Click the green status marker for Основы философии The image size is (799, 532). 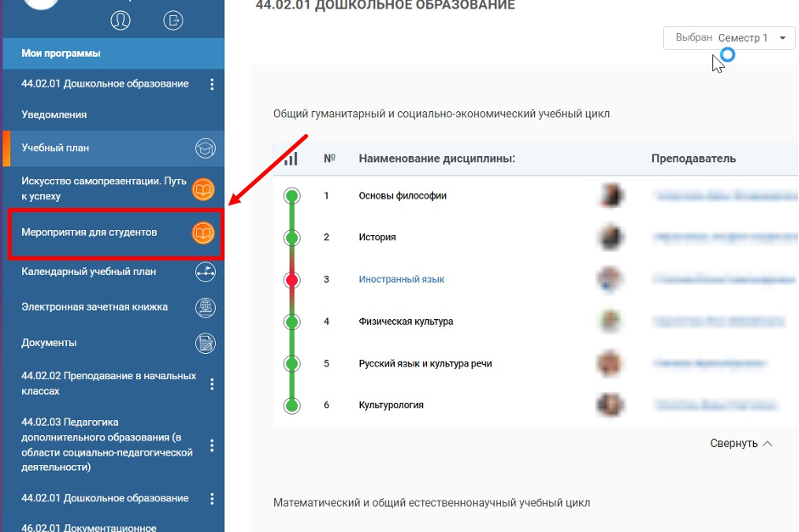click(x=292, y=196)
